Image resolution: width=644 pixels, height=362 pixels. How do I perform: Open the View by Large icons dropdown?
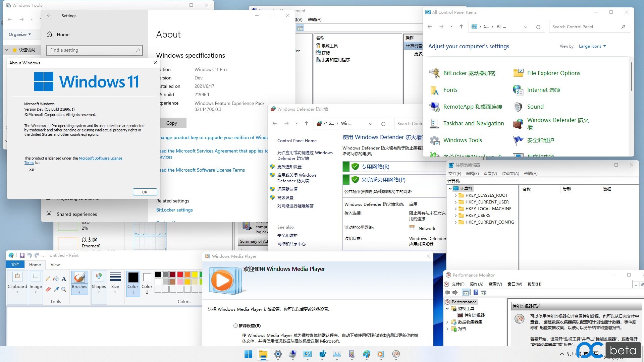pos(592,46)
